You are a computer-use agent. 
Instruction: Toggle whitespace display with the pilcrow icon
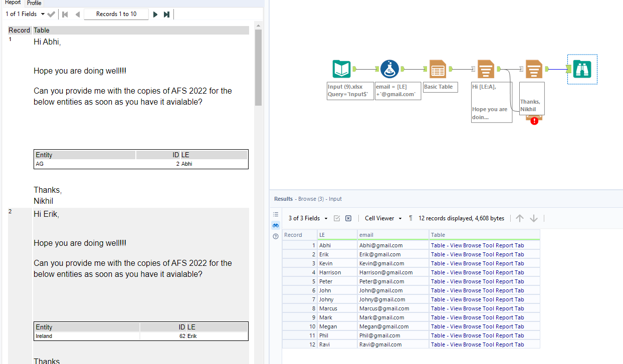coord(410,218)
